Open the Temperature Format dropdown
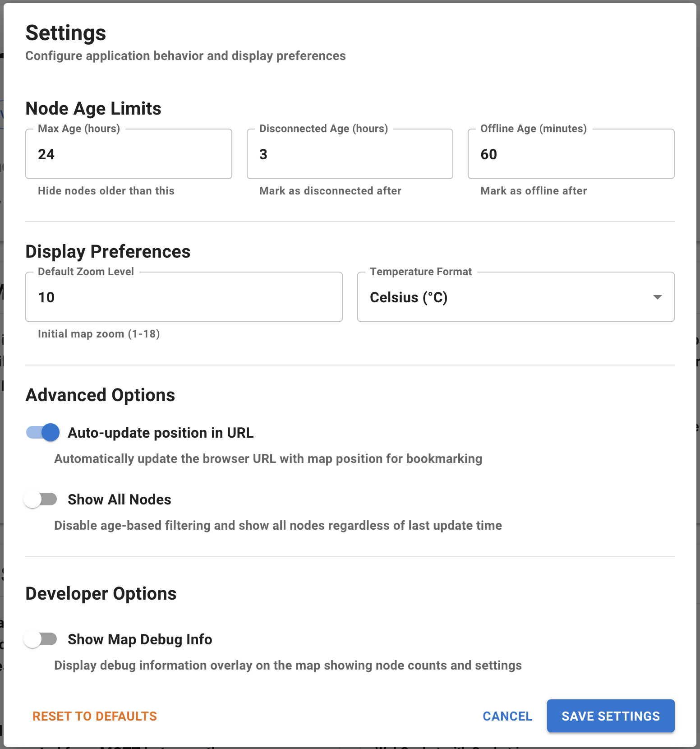The width and height of the screenshot is (700, 749). click(516, 297)
